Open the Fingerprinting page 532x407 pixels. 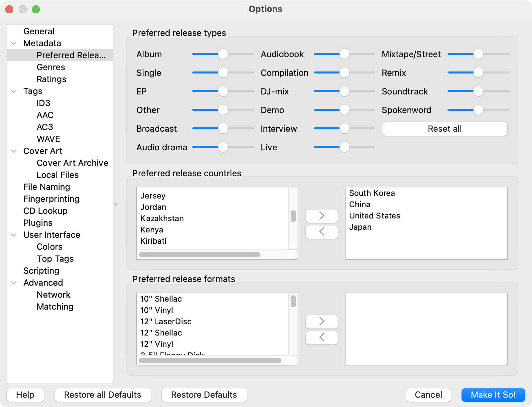coord(52,199)
